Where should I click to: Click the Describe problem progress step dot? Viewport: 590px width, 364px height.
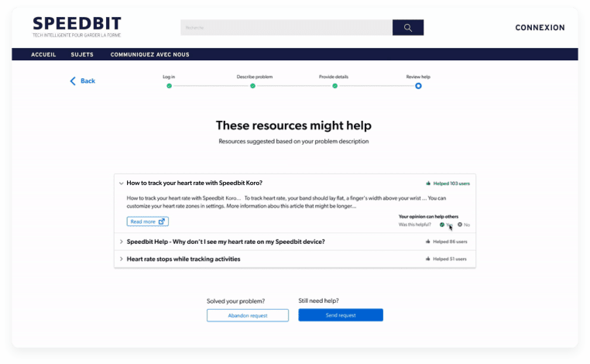click(252, 86)
